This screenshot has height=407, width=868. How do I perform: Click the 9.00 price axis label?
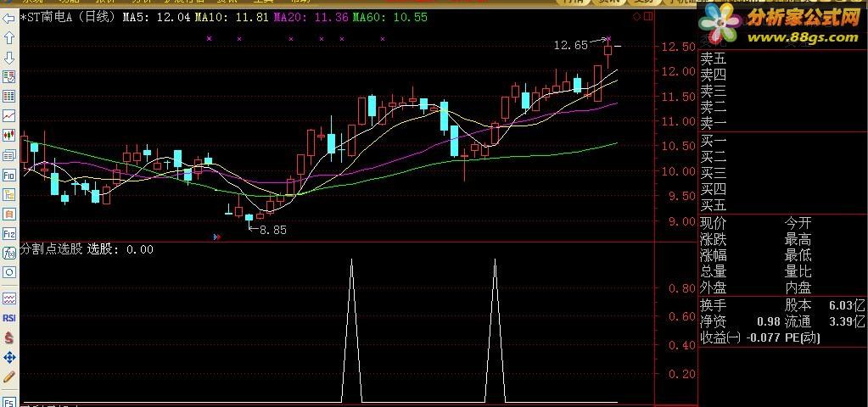point(682,221)
